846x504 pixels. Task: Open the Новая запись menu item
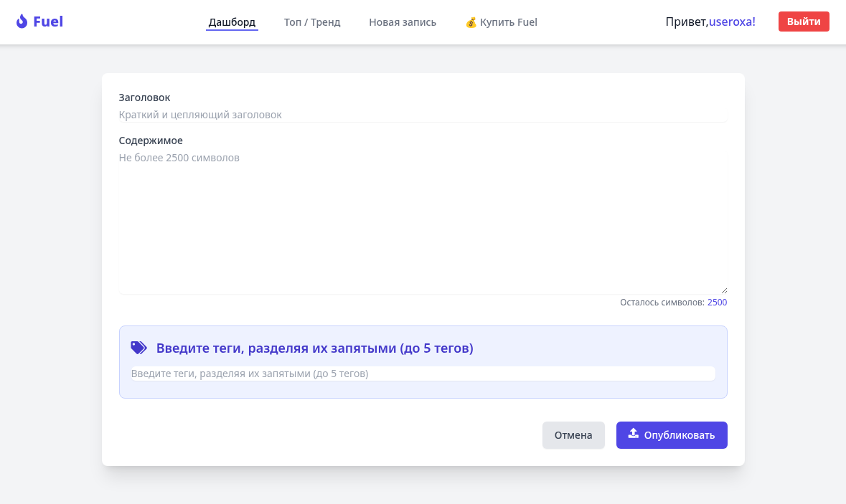403,22
